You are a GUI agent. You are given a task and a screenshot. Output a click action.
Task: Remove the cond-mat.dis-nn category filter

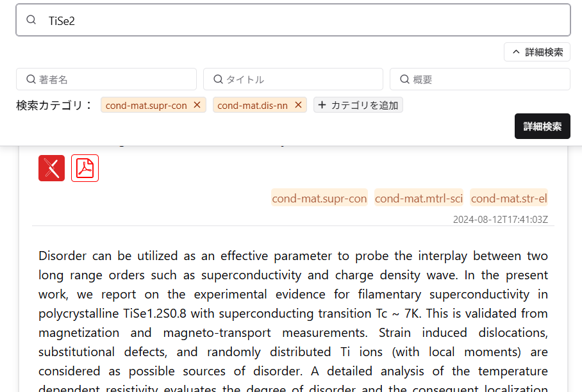[298, 105]
